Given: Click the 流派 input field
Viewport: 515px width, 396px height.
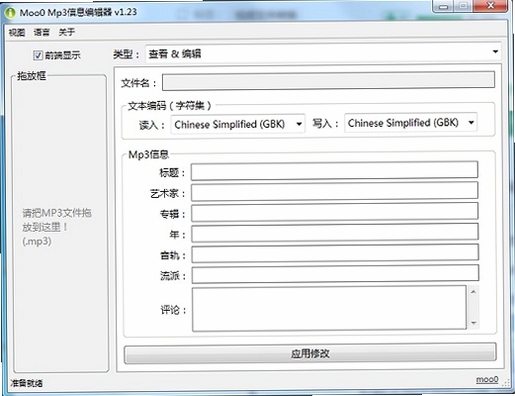Looking at the screenshot, I should click(335, 274).
